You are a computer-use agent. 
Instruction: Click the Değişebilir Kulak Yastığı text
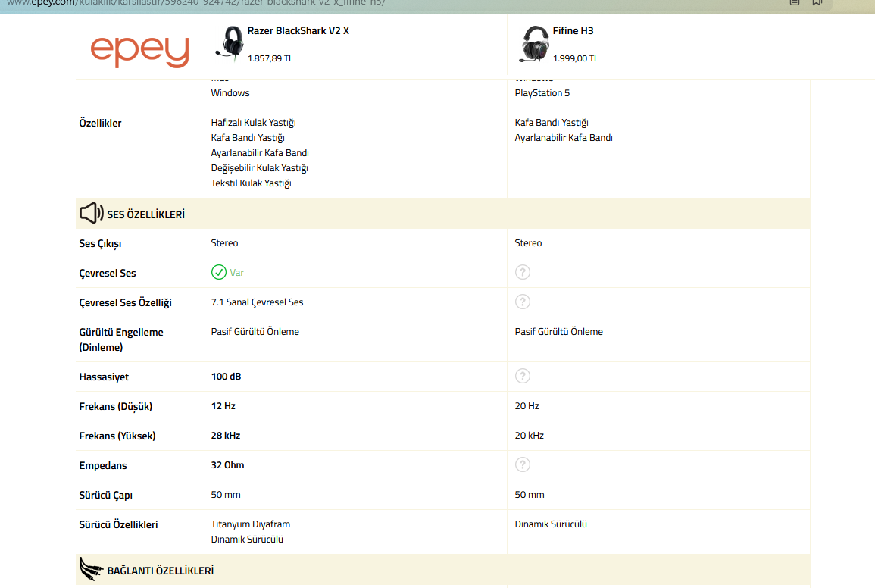(x=260, y=168)
